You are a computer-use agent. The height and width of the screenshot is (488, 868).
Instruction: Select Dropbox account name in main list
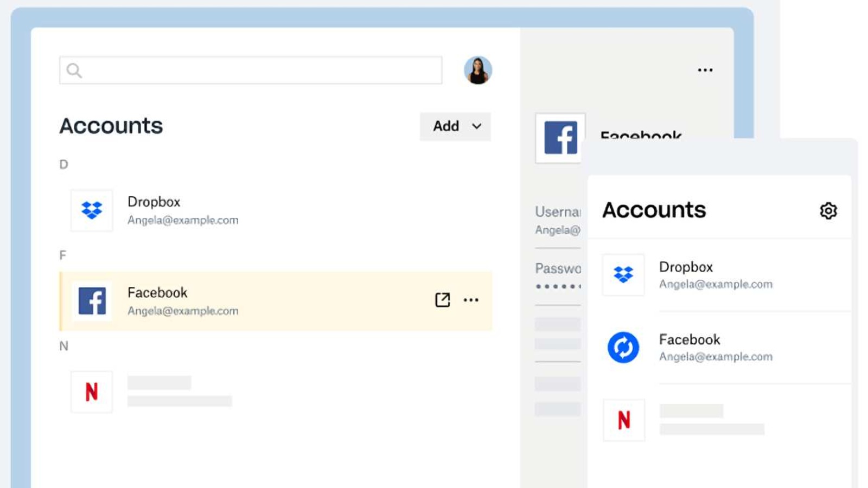(154, 202)
